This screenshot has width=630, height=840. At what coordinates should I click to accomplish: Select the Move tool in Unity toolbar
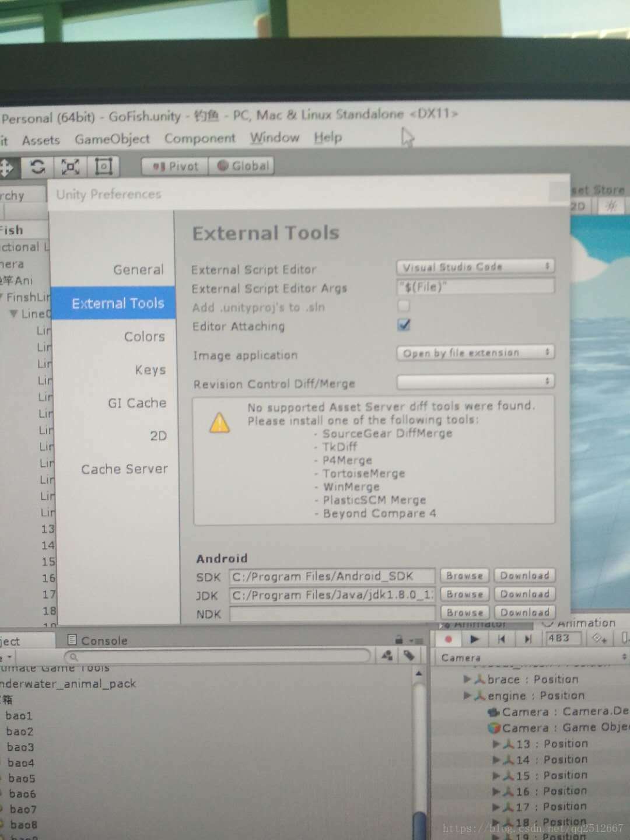(6, 167)
